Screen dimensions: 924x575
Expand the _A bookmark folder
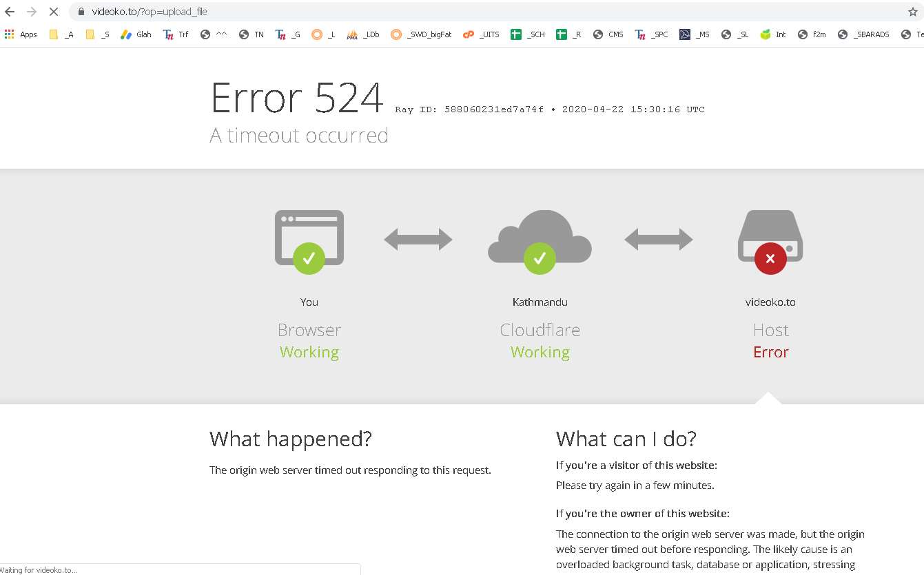(61, 34)
